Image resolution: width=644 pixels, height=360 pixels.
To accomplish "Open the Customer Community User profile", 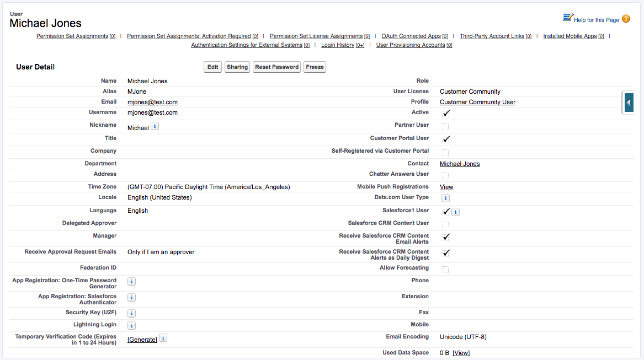I will [477, 102].
